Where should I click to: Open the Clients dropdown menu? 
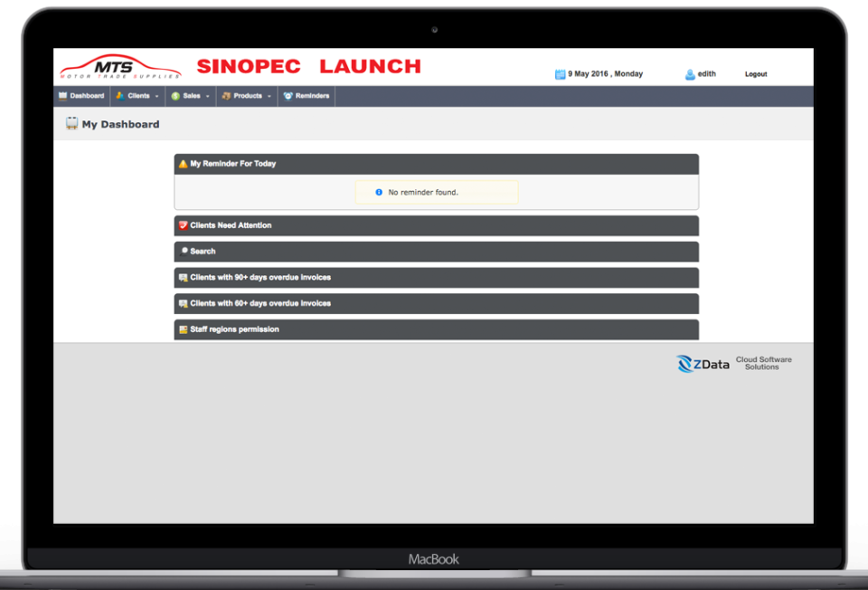coord(137,96)
